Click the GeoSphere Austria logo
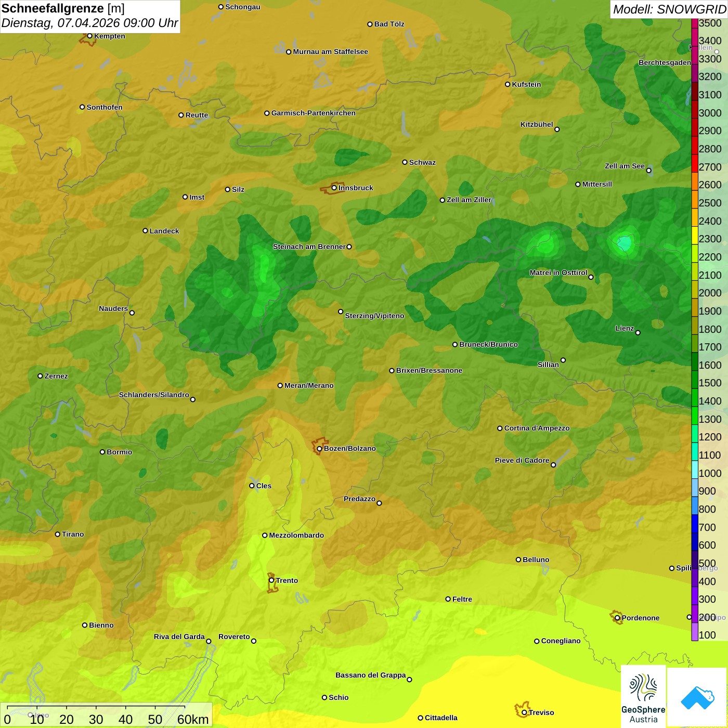 pos(643,696)
